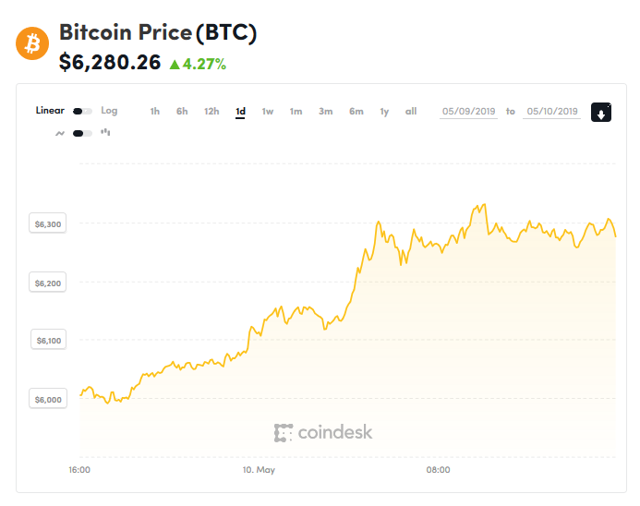640x506 pixels.
Task: Select the 1d time range
Action: (240, 111)
